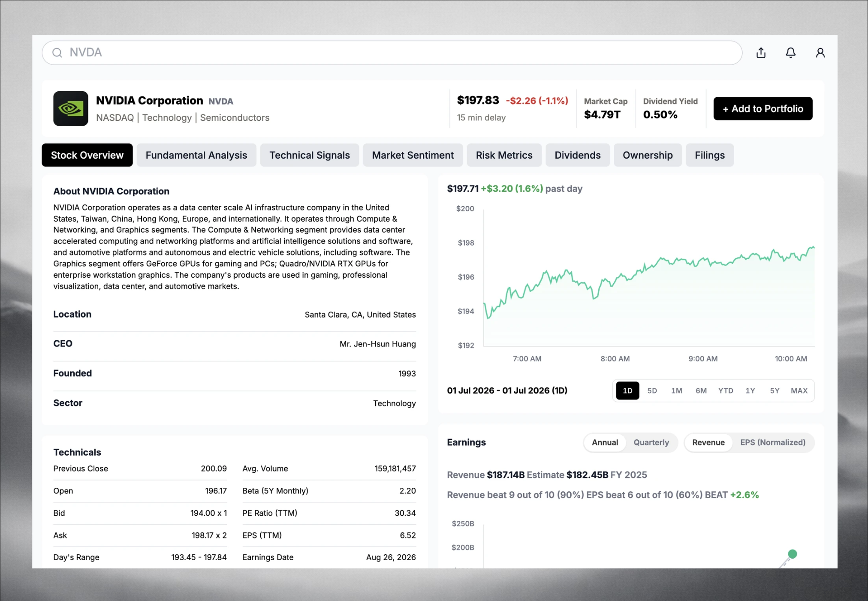Open the Ownership tab

(648, 155)
